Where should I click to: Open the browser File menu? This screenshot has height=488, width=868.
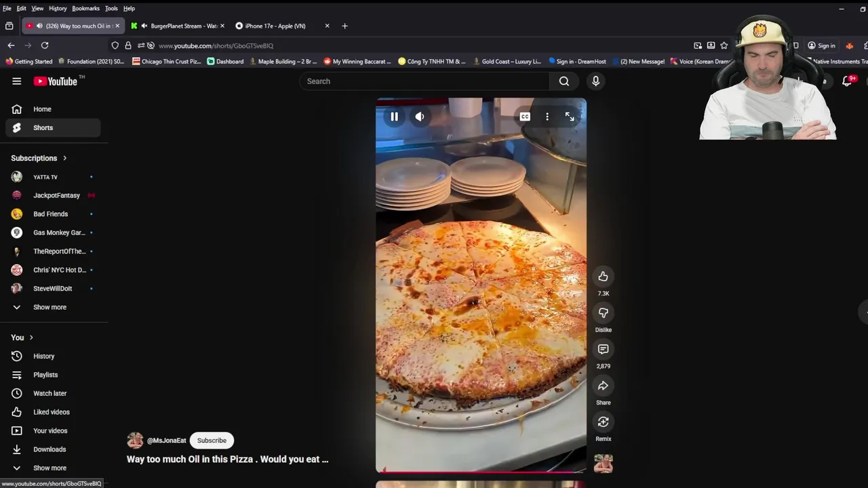coord(7,8)
